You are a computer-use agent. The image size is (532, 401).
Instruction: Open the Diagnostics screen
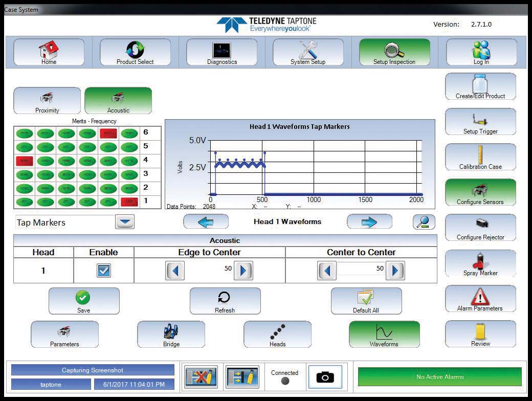(x=222, y=53)
